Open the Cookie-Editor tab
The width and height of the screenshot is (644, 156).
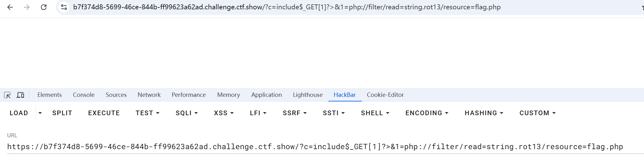click(x=385, y=95)
